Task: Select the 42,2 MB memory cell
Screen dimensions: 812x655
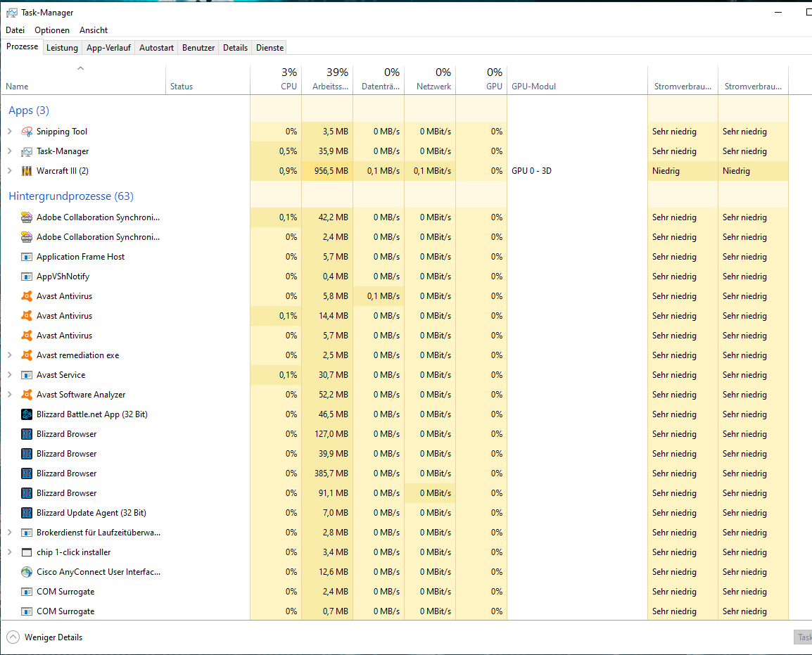Action: click(x=327, y=217)
